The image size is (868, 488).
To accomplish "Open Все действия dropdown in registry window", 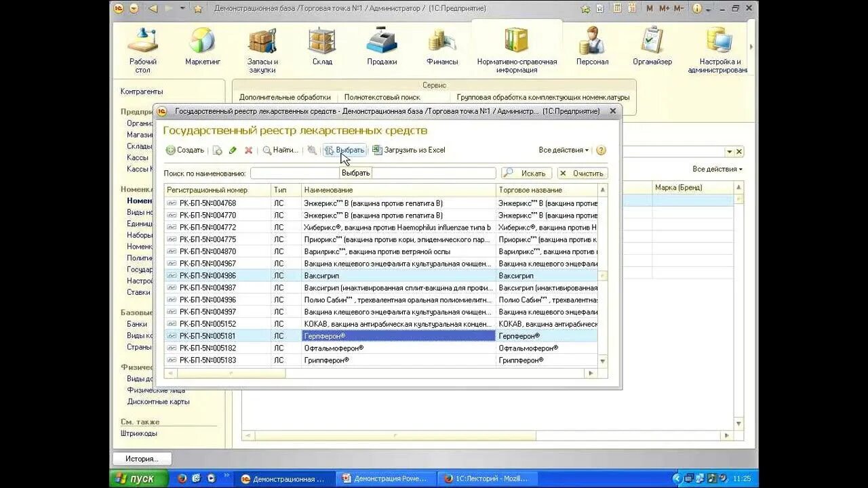I will pyautogui.click(x=564, y=150).
